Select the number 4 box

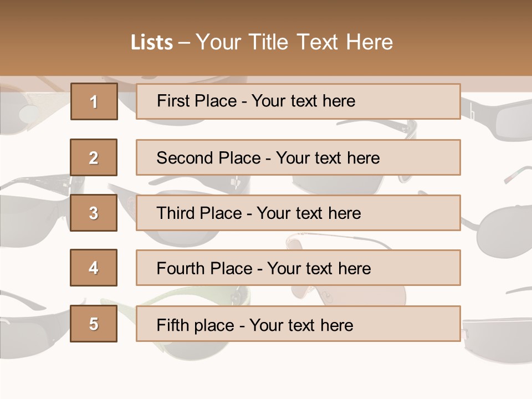click(x=94, y=268)
